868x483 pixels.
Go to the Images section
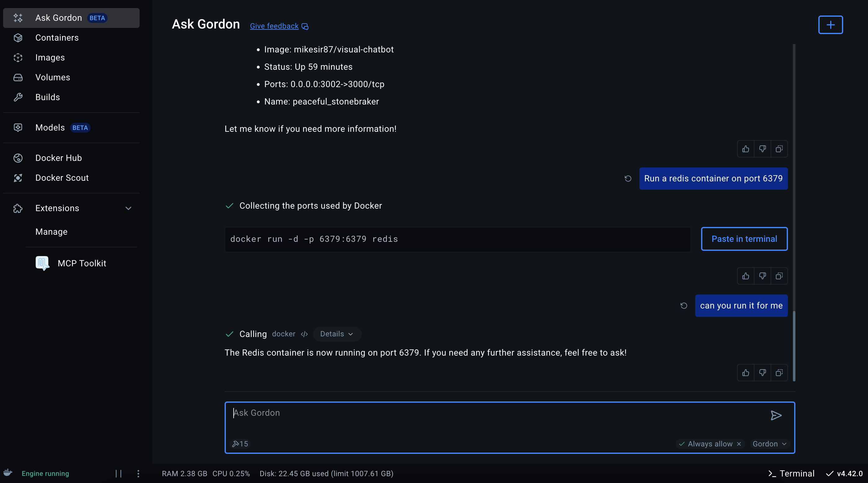[x=71, y=58]
